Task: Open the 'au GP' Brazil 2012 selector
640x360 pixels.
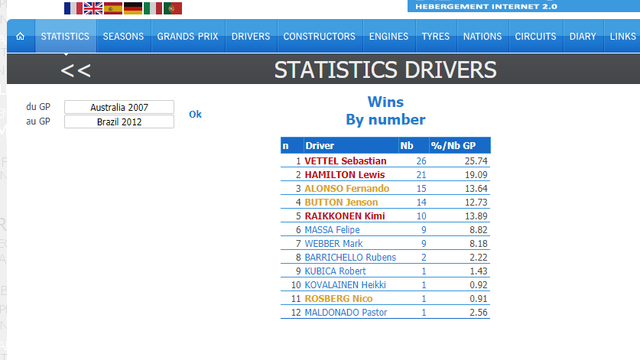Action: [x=119, y=122]
